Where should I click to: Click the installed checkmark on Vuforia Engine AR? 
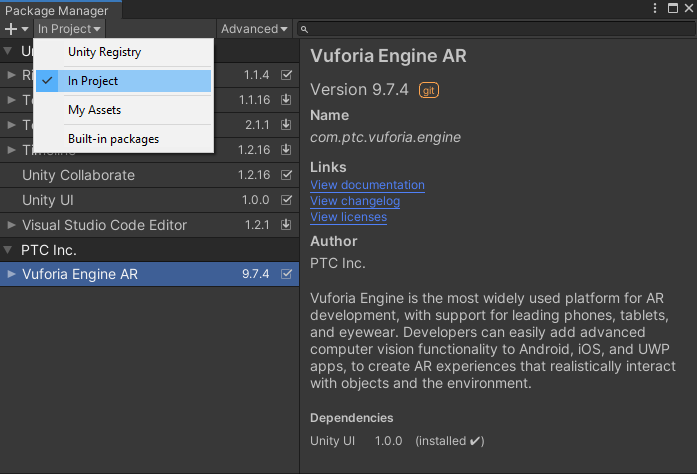(287, 274)
